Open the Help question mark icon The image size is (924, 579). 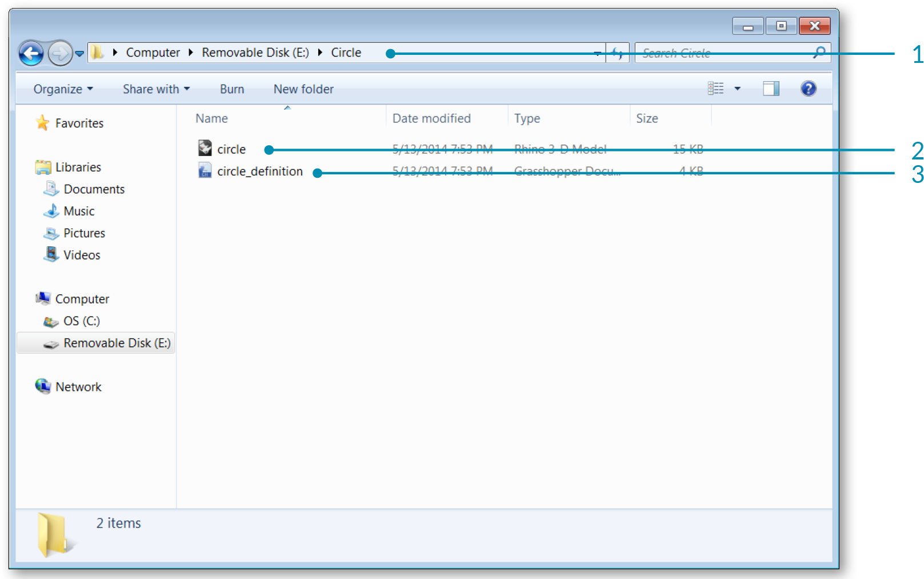tap(808, 89)
